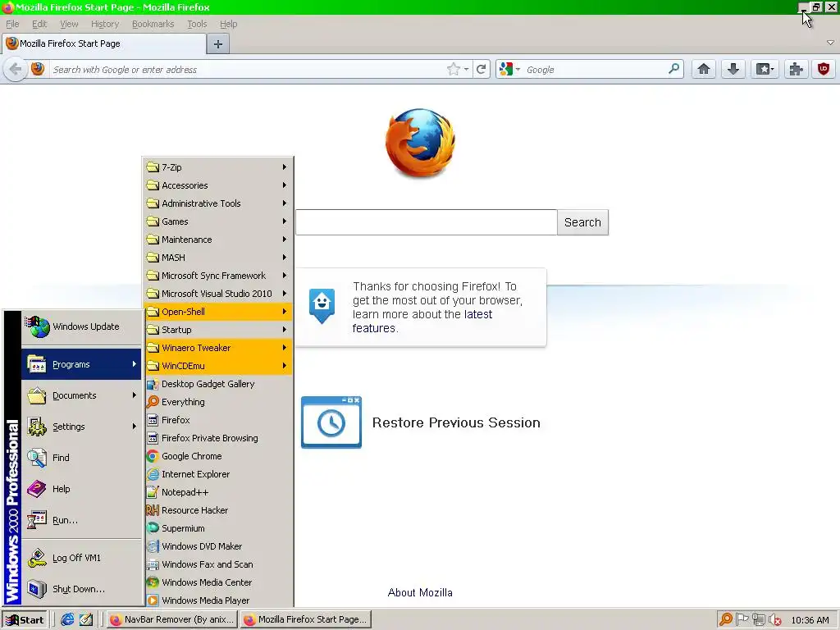Click the uBlock shield icon
The height and width of the screenshot is (630, 840).
(824, 69)
